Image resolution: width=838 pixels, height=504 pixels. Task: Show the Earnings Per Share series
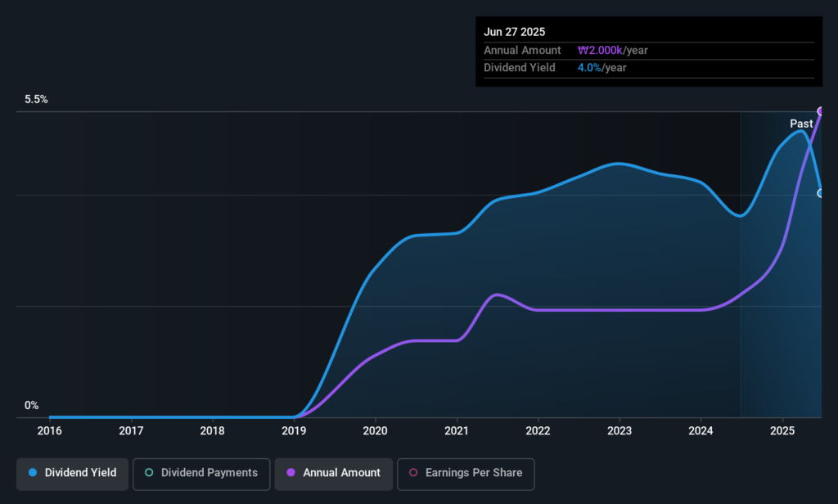coord(465,473)
